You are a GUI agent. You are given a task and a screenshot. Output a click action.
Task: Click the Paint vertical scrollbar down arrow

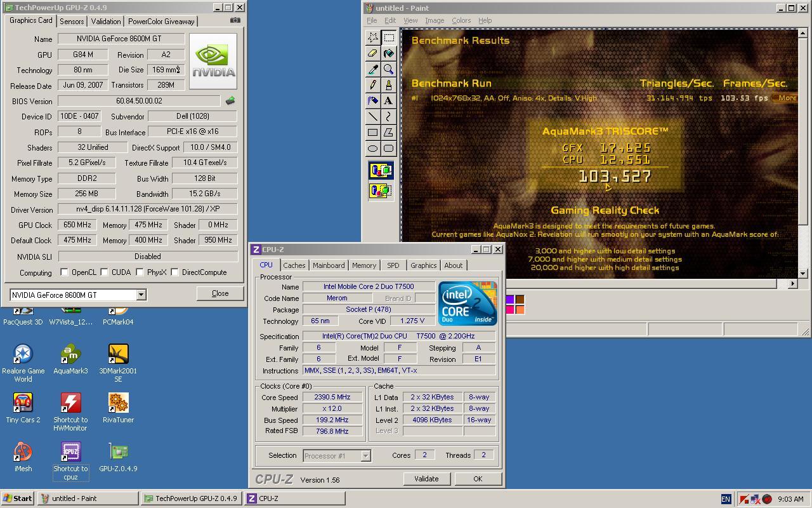click(x=802, y=273)
